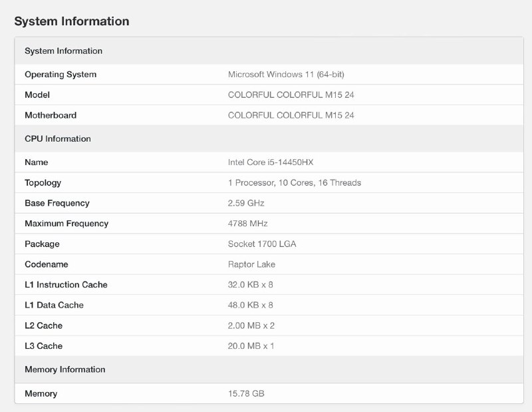This screenshot has width=532, height=412.
Task: Click the 'Topology' row label
Action: [x=43, y=183]
